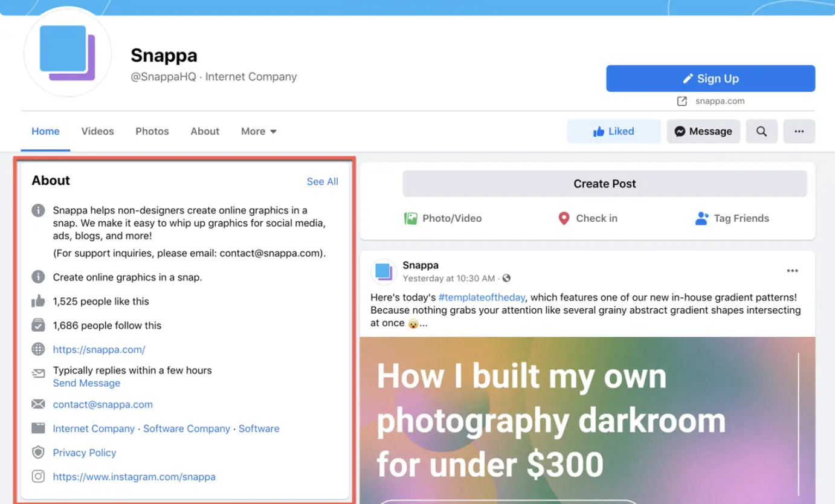Expand the More tab dropdown

(x=259, y=131)
